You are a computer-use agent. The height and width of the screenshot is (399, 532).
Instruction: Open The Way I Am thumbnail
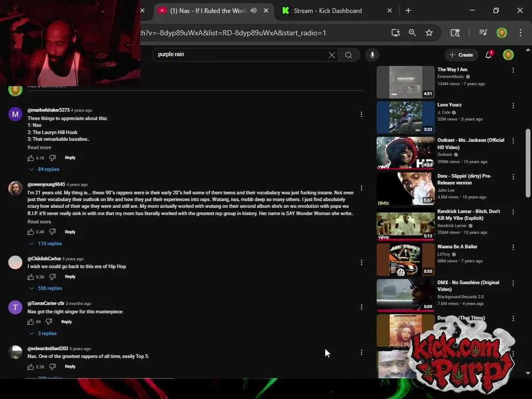pos(406,82)
